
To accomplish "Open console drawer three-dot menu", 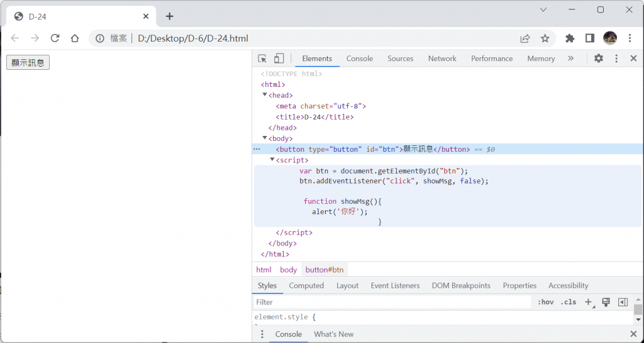I will pos(262,334).
